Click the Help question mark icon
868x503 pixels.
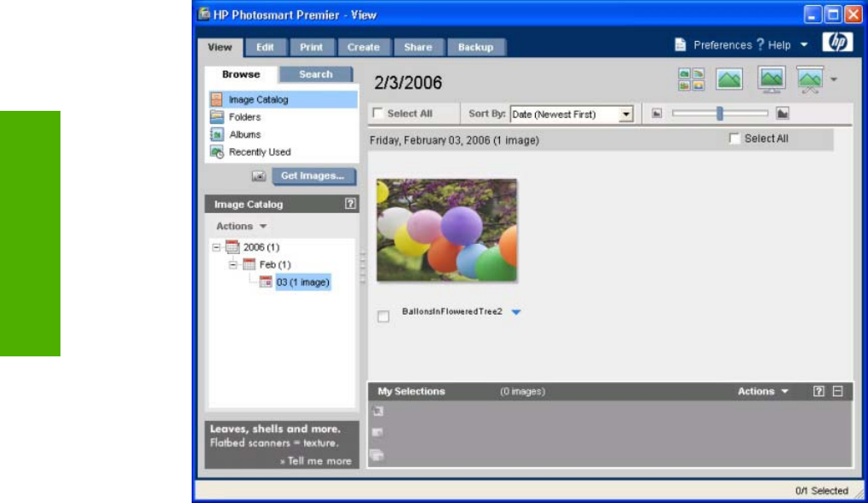pyautogui.click(x=760, y=44)
